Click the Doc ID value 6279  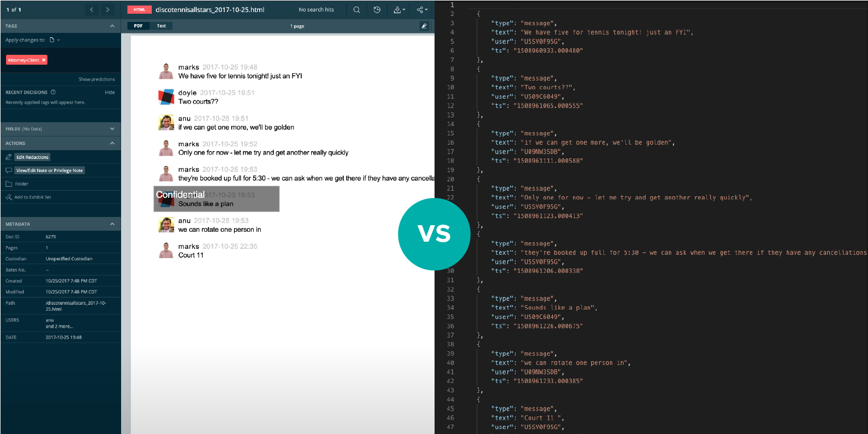(x=50, y=237)
